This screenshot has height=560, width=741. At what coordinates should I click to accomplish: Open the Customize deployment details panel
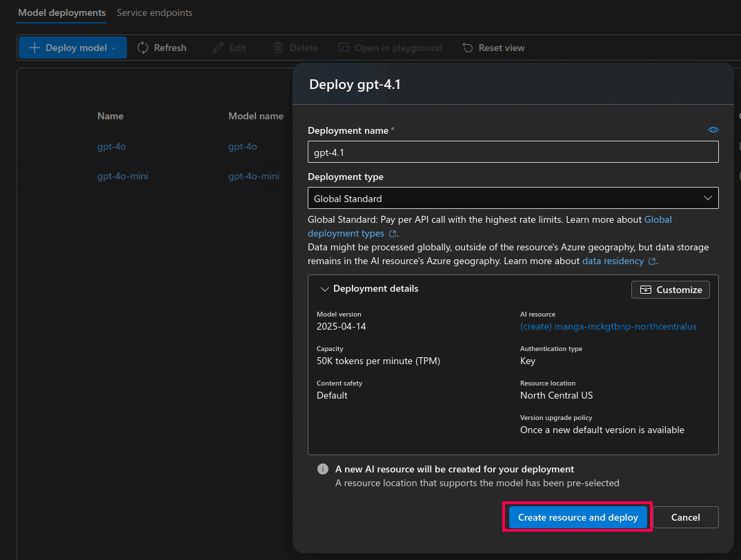pyautogui.click(x=669, y=290)
